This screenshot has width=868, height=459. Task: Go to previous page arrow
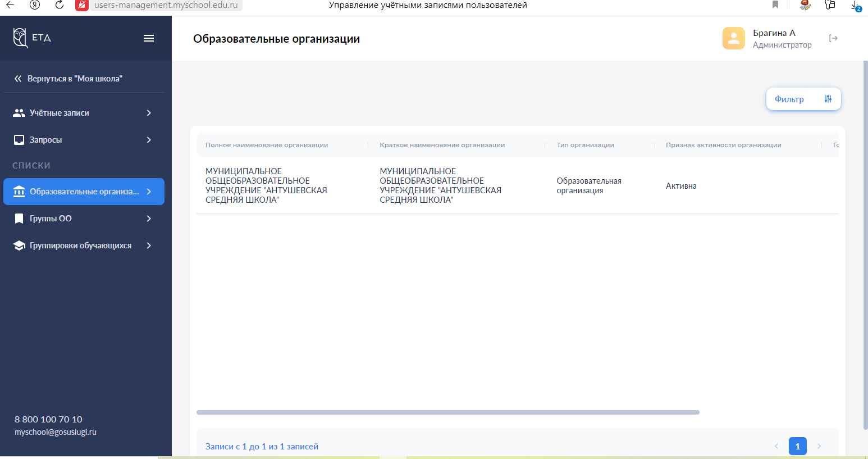coord(776,446)
